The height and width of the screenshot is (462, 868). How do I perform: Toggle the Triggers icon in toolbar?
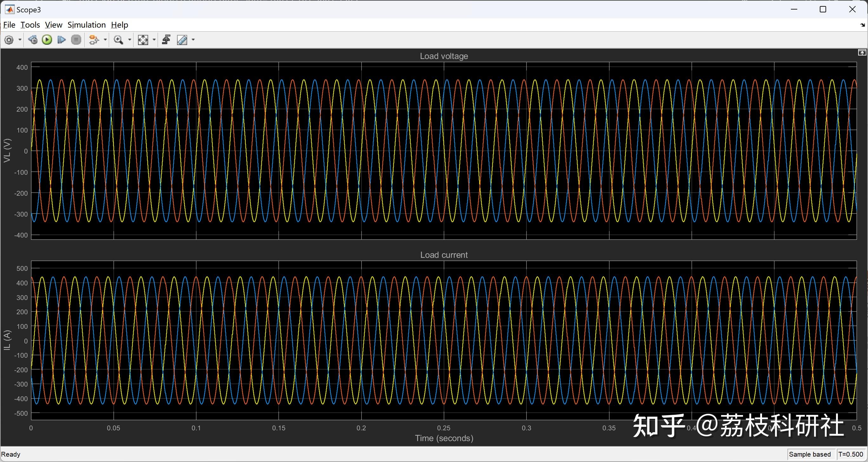166,40
